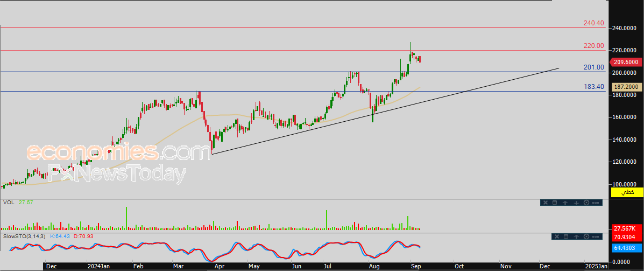This screenshot has width=644, height=271.
Task: Click the D:70.93 stochastic value
Action: 84,237
